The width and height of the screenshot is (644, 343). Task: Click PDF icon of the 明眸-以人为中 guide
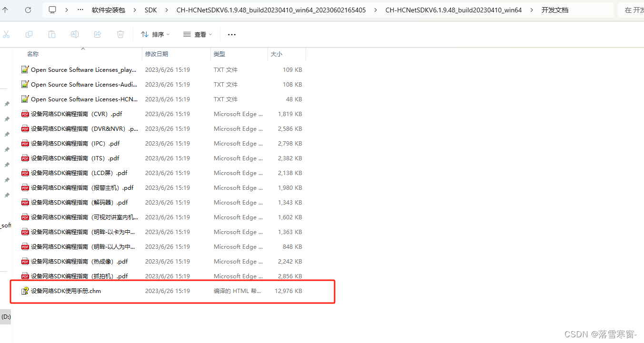pos(25,246)
